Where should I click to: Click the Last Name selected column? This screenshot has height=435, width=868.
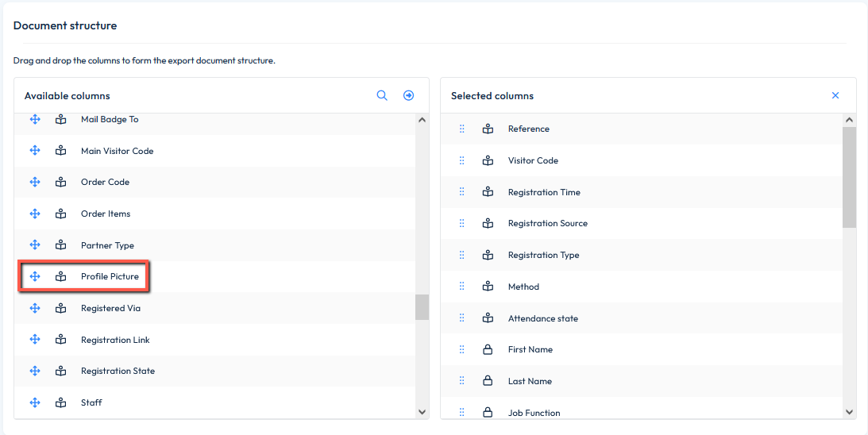point(642,381)
